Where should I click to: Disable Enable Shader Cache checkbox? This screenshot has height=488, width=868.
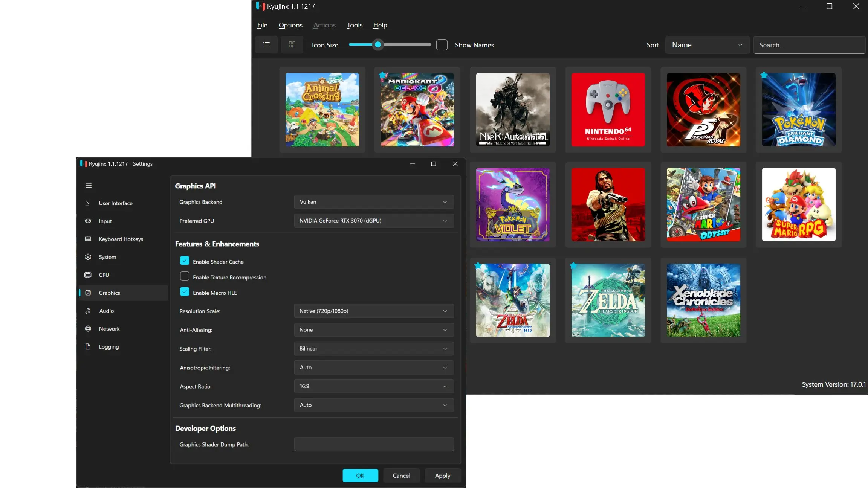coord(185,261)
